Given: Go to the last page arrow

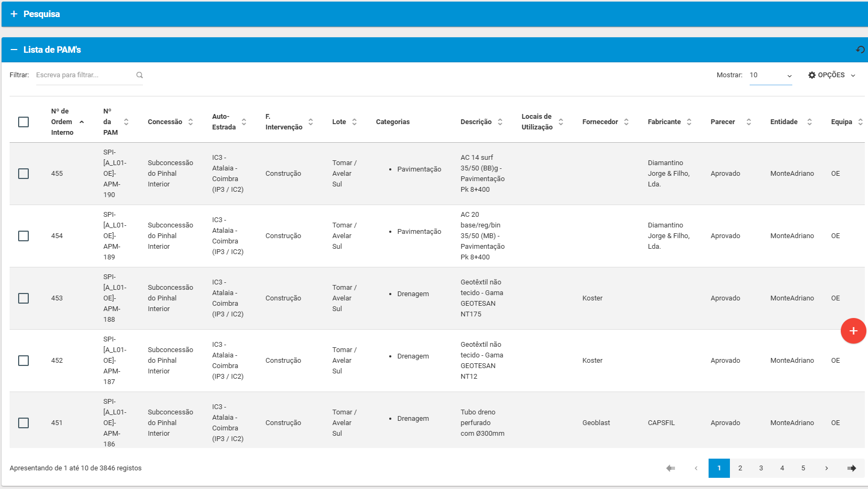Looking at the screenshot, I should pyautogui.click(x=851, y=468).
